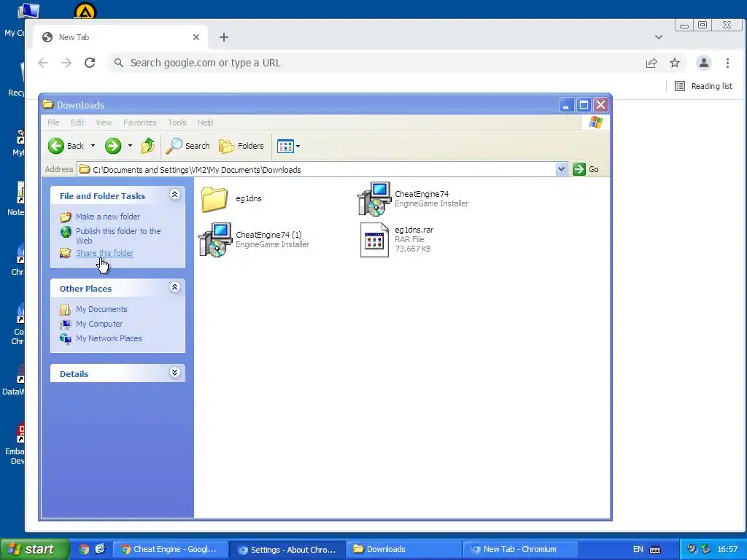
Task: Collapse the File and Folder Tasks panel
Action: pyautogui.click(x=175, y=194)
